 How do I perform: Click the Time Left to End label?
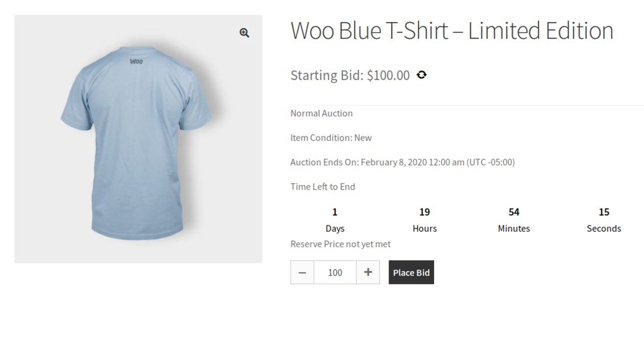(323, 187)
